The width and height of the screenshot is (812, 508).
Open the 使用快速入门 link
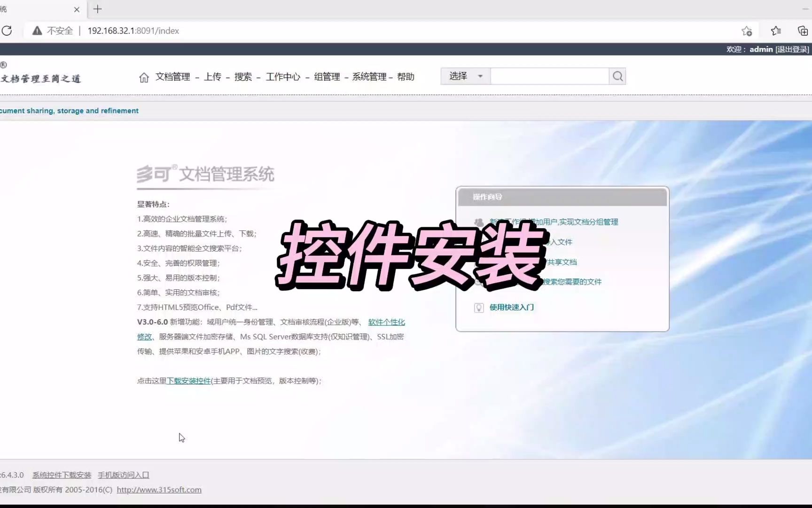pos(512,308)
